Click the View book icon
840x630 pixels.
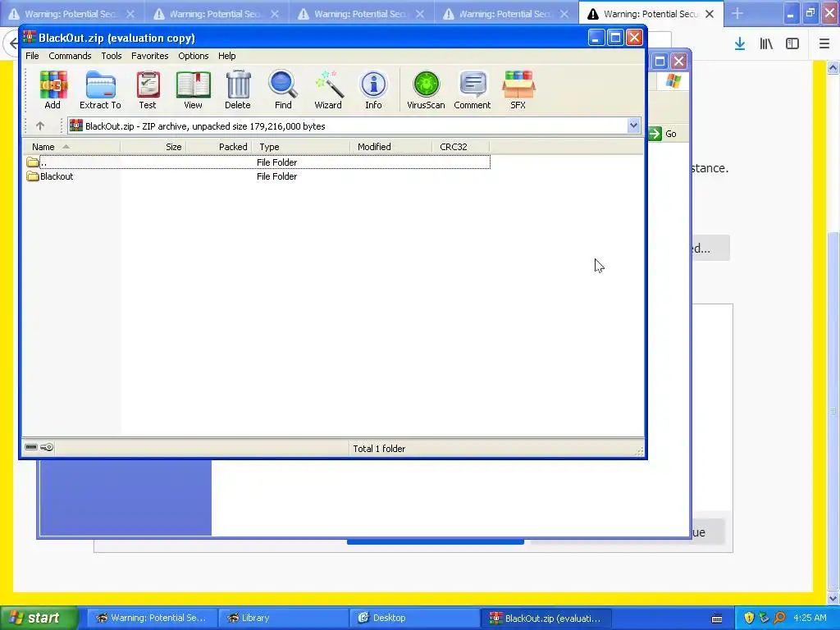coord(194,89)
